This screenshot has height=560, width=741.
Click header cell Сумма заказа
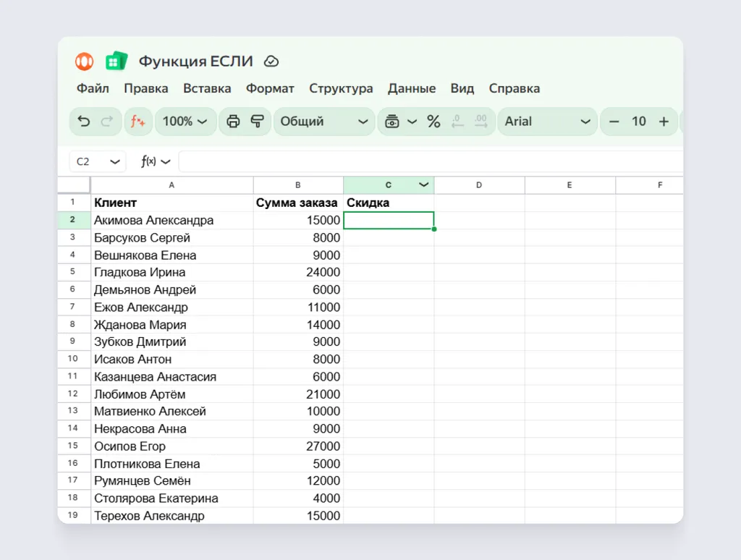coord(298,203)
